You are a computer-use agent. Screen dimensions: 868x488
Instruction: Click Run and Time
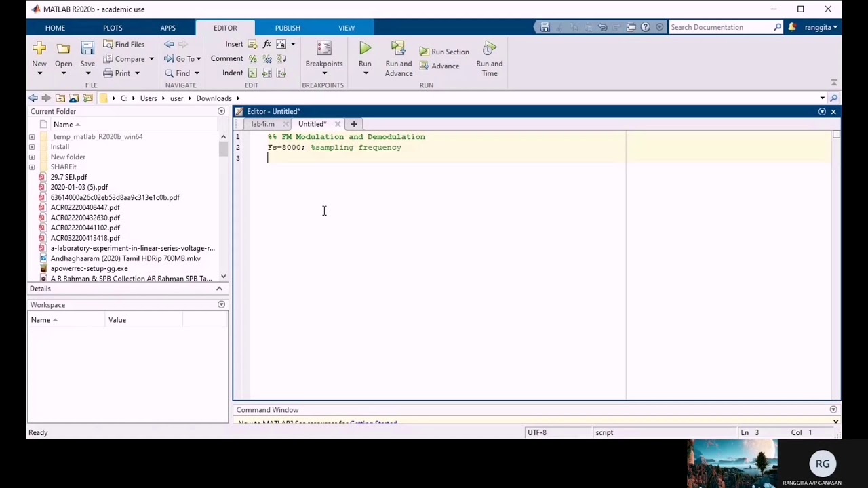click(489, 59)
